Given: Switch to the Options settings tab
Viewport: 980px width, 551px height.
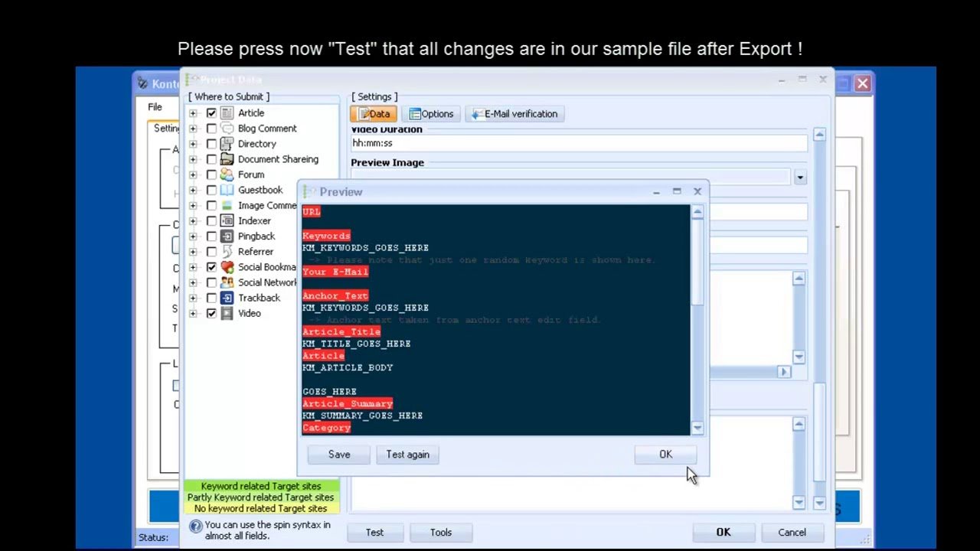Looking at the screenshot, I should click(x=431, y=114).
